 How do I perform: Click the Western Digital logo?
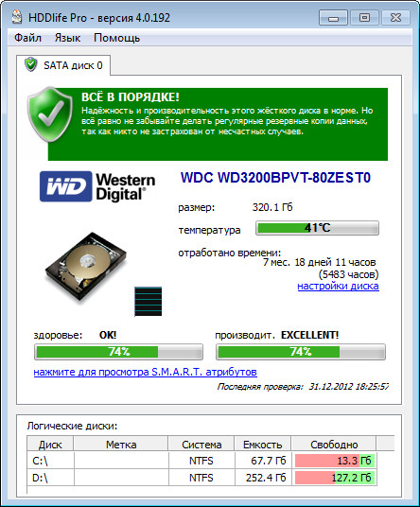click(x=97, y=187)
